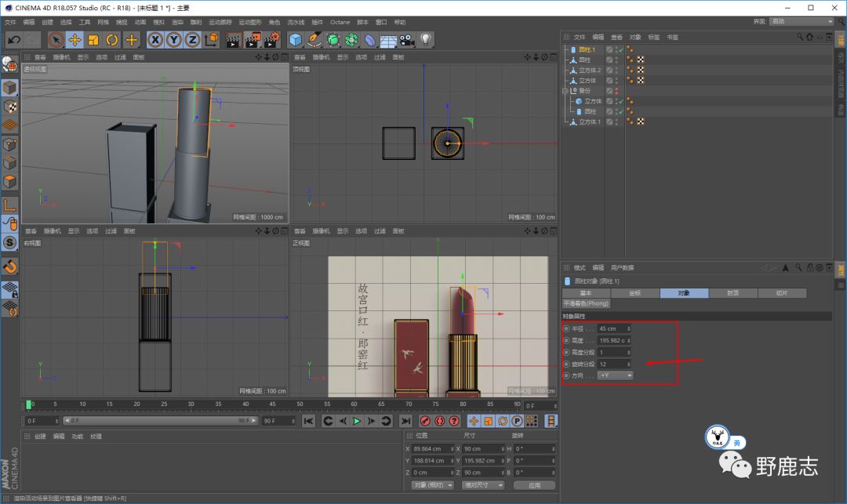The height and width of the screenshot is (504, 847).
Task: Click the 平滑着色(Phong) tag button
Action: [x=586, y=303]
